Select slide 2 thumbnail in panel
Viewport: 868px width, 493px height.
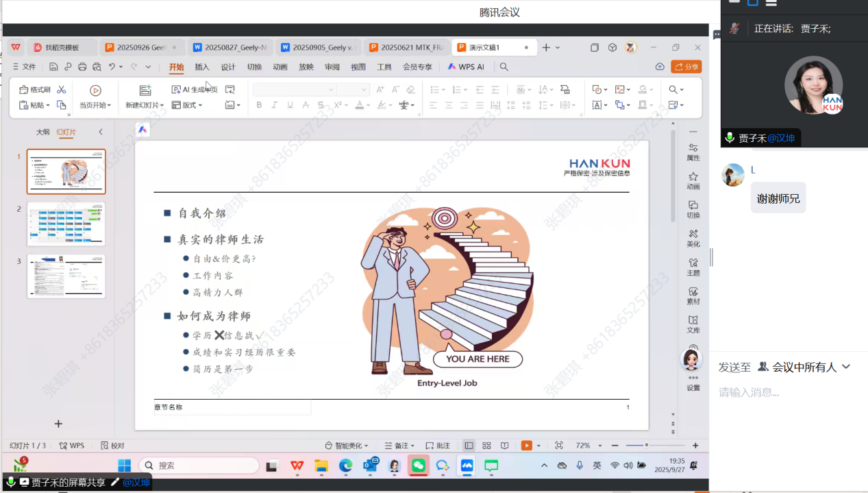[66, 224]
